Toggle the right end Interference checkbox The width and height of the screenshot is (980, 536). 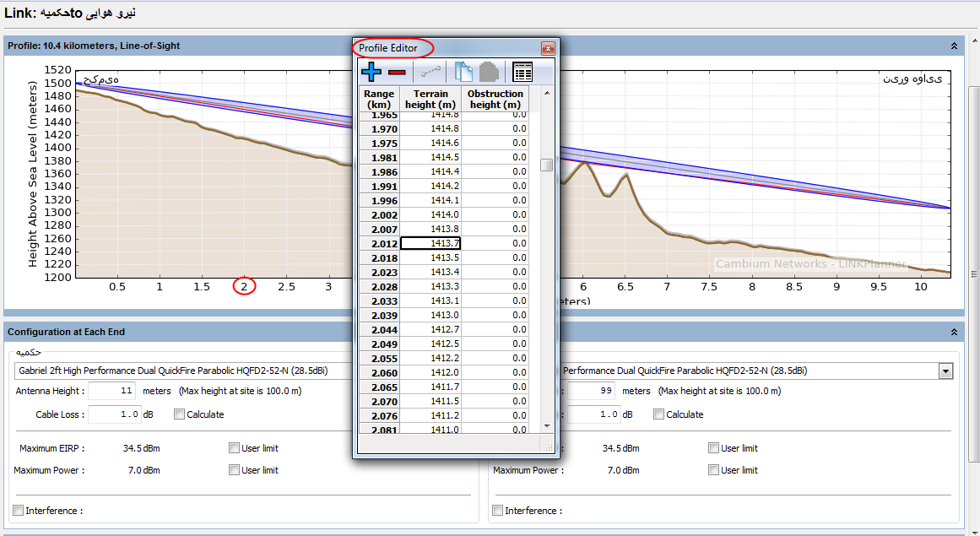[x=497, y=511]
